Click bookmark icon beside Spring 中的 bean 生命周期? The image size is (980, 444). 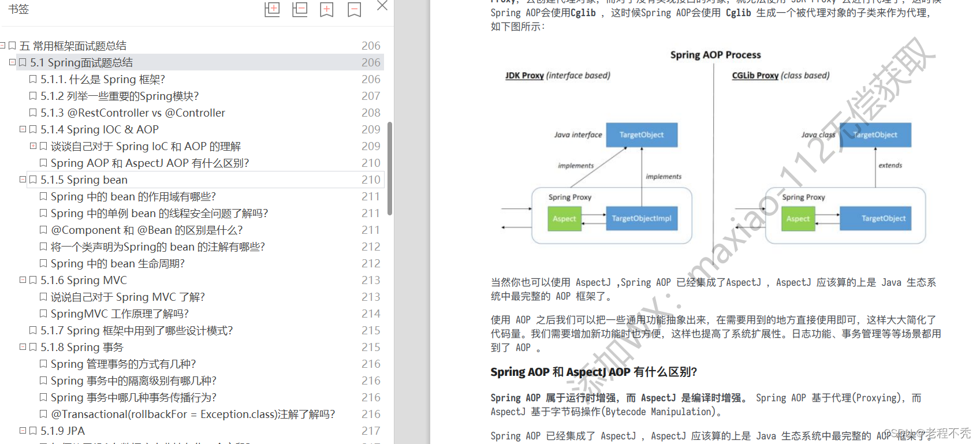43,263
